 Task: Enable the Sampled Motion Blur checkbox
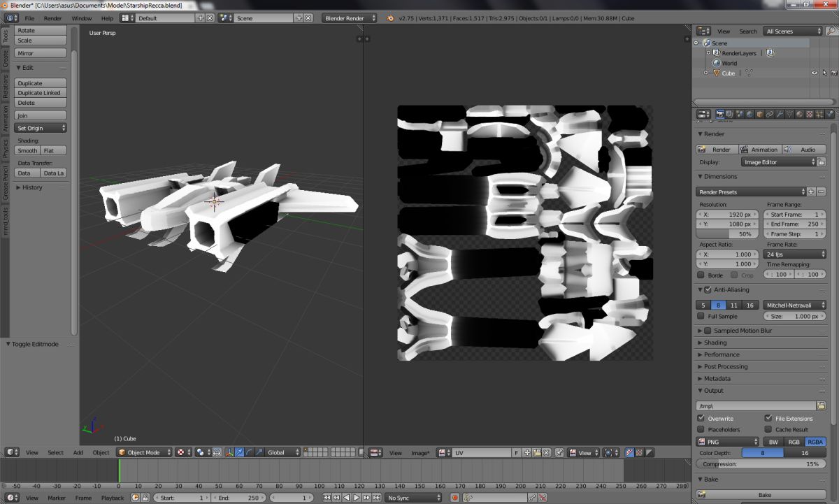click(x=708, y=331)
